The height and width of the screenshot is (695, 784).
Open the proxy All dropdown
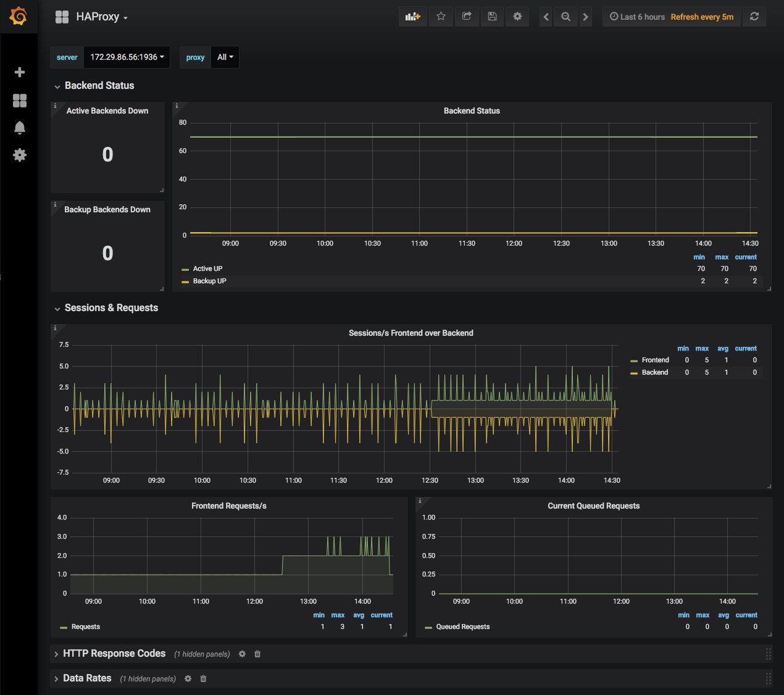point(225,57)
